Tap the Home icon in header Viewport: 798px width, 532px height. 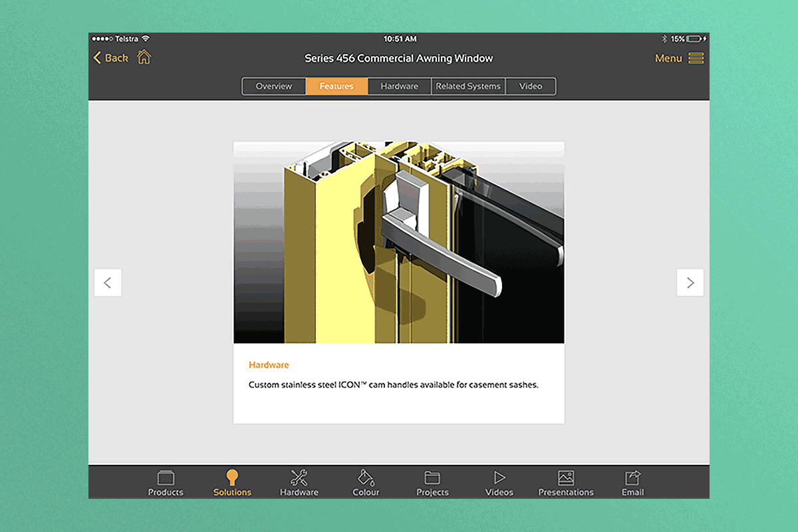click(x=144, y=58)
